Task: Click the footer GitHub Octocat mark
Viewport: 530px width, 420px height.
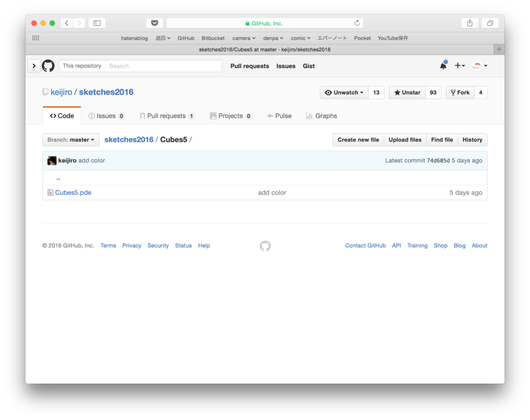Action: (x=265, y=246)
